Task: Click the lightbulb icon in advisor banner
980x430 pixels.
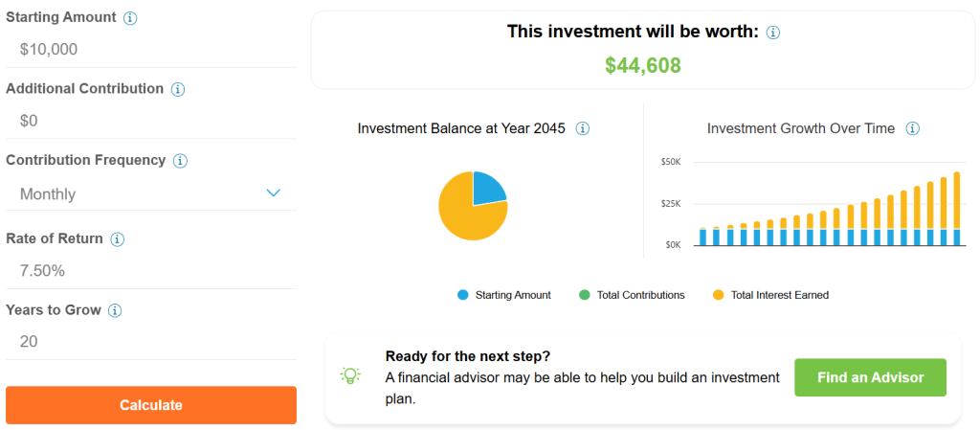Action: click(x=351, y=375)
